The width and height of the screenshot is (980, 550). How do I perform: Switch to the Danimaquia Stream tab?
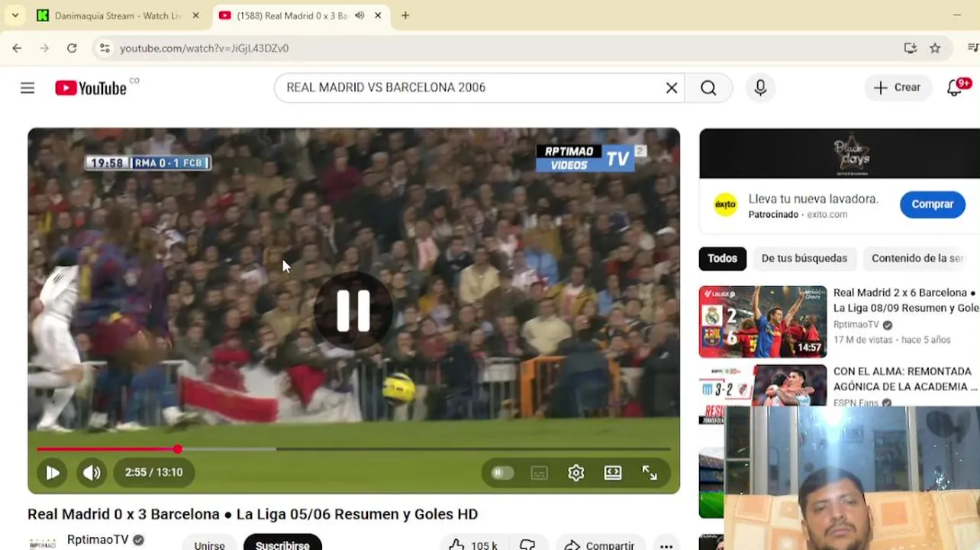point(118,15)
